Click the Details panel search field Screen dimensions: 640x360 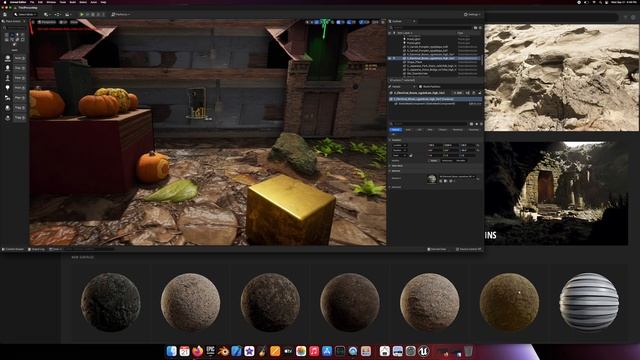point(429,124)
